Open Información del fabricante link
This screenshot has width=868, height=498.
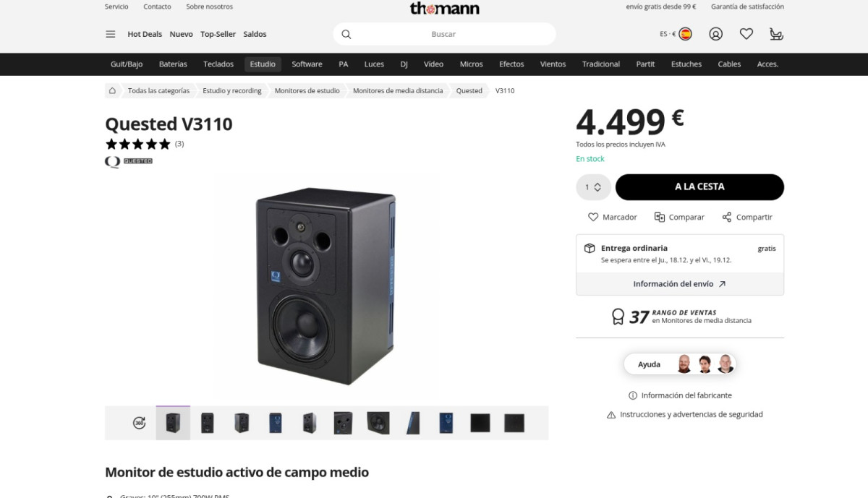click(680, 395)
